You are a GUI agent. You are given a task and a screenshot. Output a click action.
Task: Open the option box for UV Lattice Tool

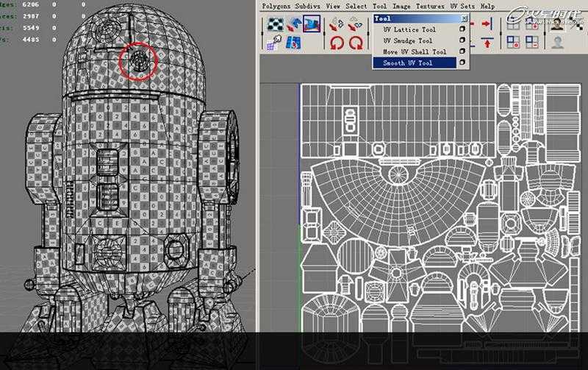click(462, 29)
